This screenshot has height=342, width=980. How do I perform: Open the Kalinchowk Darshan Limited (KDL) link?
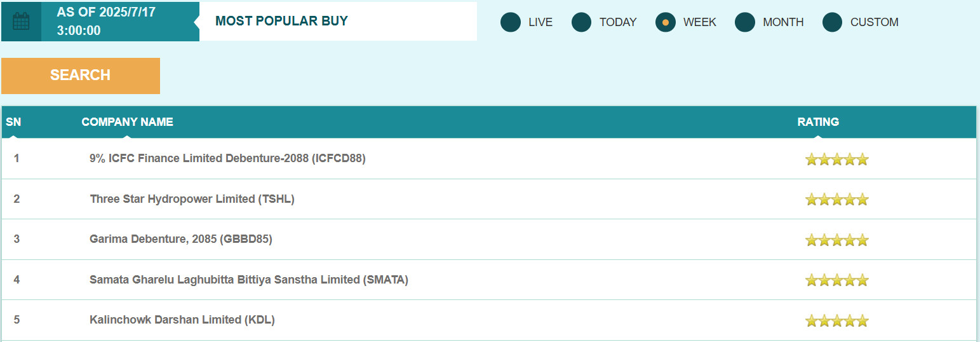(x=182, y=320)
